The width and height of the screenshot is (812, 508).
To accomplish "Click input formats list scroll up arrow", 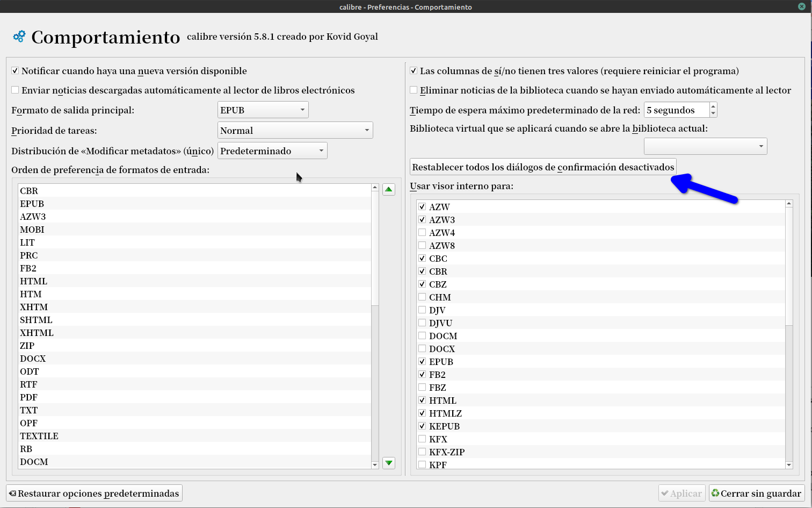I will [x=375, y=187].
